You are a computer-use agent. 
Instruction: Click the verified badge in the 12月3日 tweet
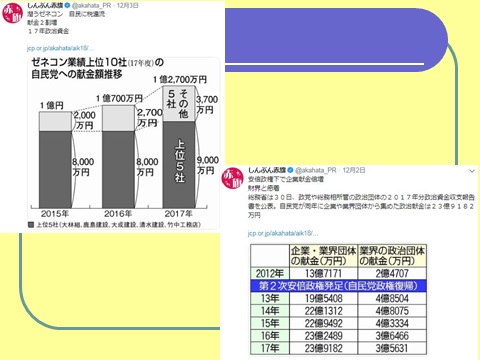click(67, 5)
